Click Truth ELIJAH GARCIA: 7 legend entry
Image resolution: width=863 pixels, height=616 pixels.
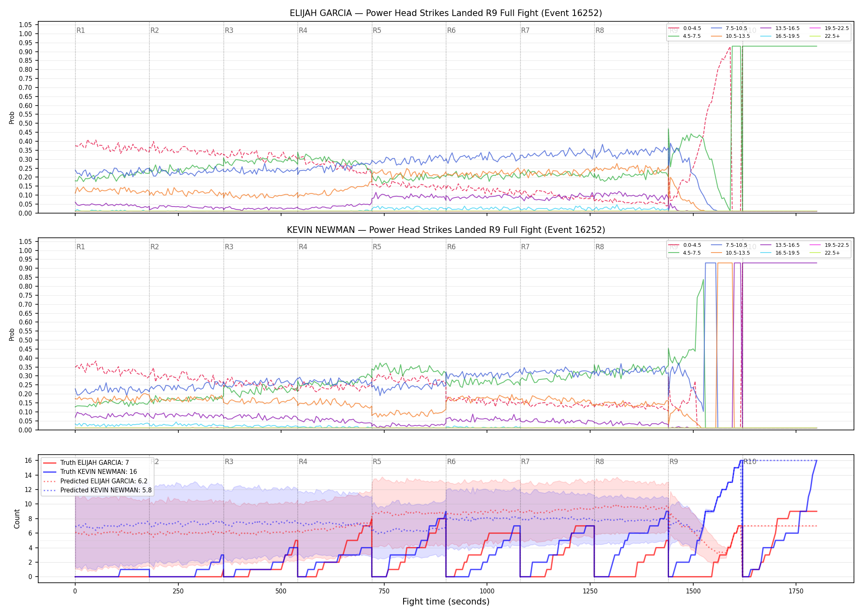tap(86, 463)
